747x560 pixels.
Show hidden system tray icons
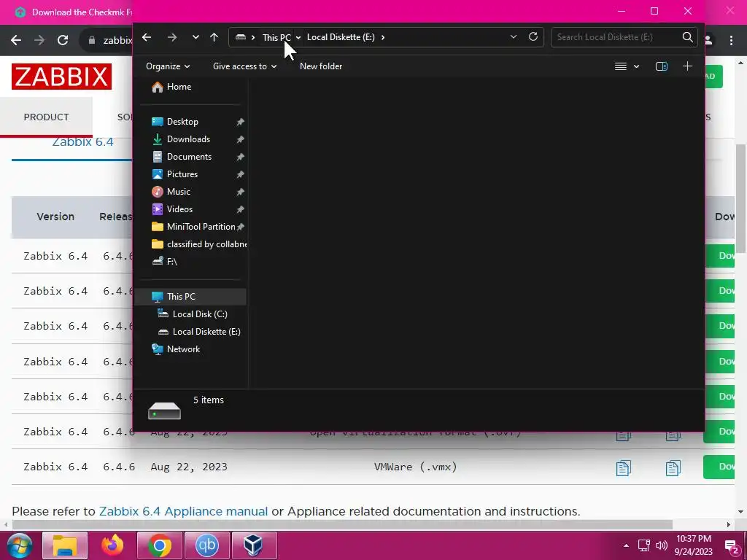(x=626, y=545)
